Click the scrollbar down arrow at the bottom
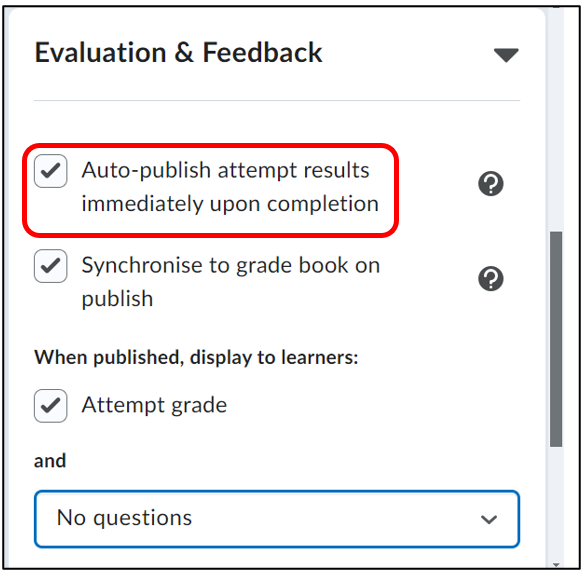Viewport: 585px width, 574px height. click(x=556, y=565)
